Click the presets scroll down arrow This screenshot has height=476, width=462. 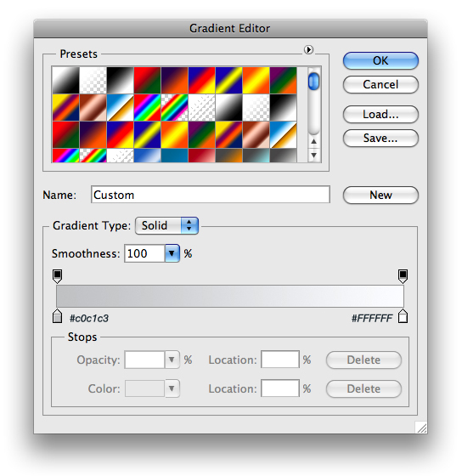(x=314, y=155)
